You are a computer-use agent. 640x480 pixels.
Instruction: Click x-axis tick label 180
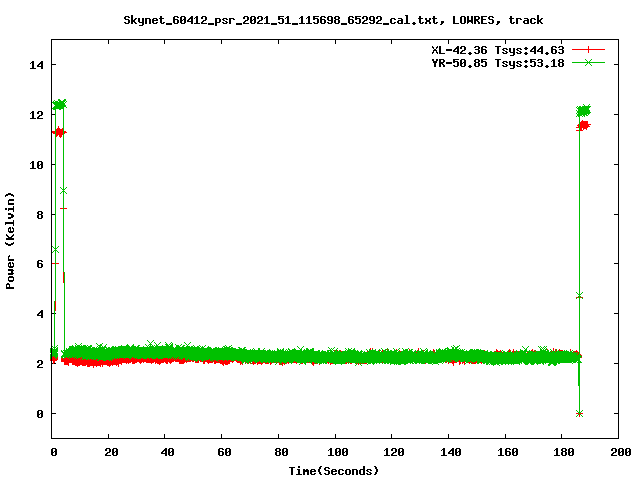(564, 452)
